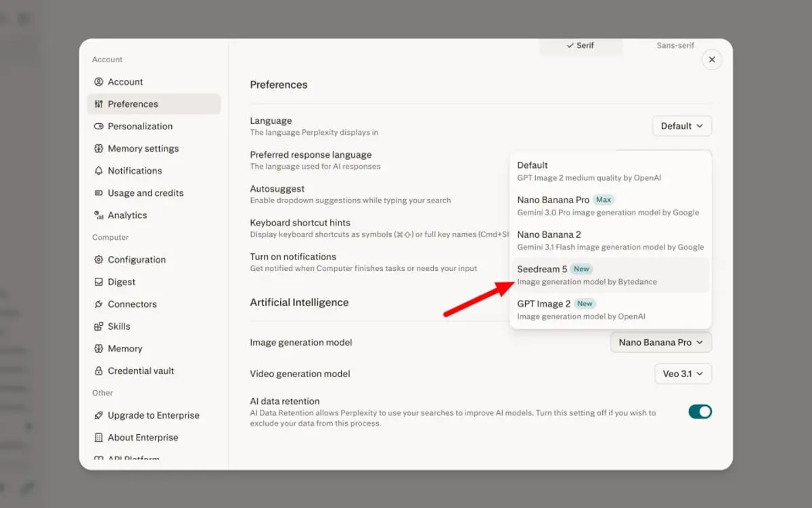812x508 pixels.
Task: Click the "Turn on notifications" label
Action: 293,257
